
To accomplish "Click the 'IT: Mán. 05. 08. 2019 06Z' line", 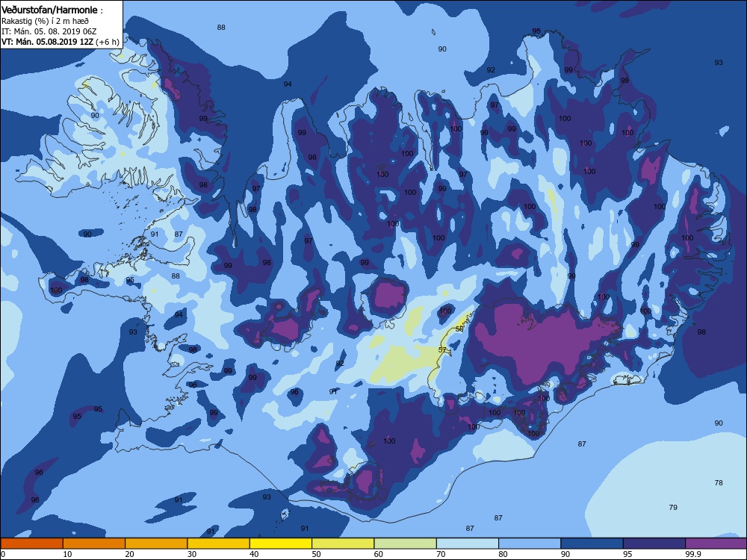I will pyautogui.click(x=49, y=31).
